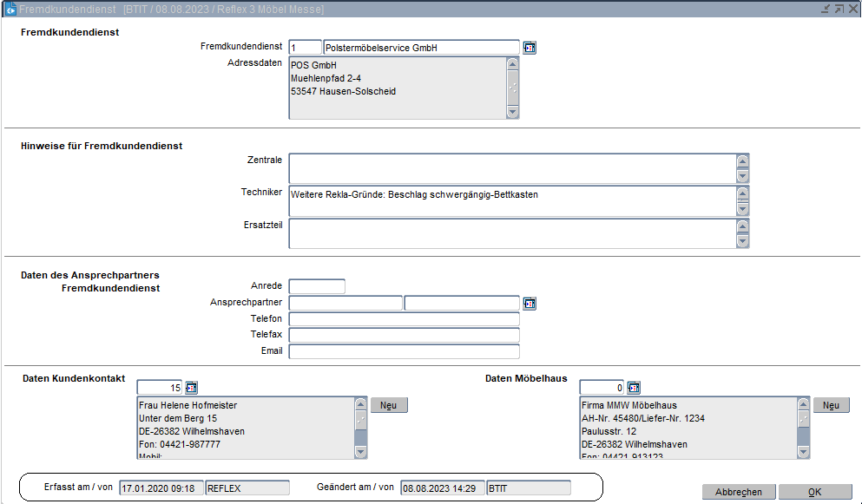Screen dimensions: 862x504
Task: Click the application icon in title bar
Action: (x=10, y=9)
